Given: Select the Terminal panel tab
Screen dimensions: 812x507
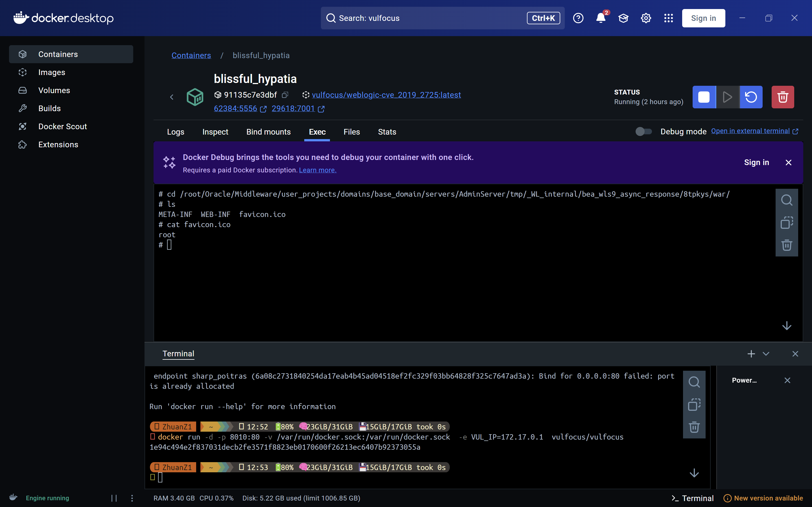Looking at the screenshot, I should [178, 354].
